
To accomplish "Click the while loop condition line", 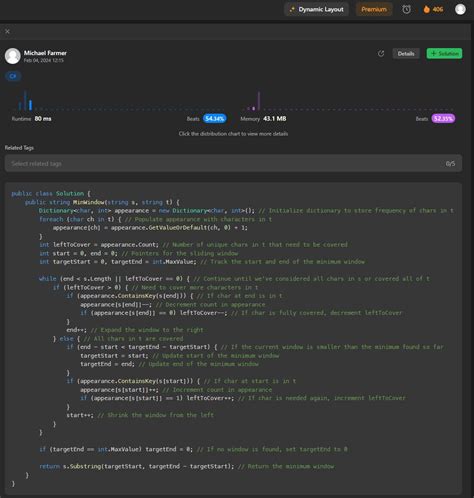I will coord(234,279).
